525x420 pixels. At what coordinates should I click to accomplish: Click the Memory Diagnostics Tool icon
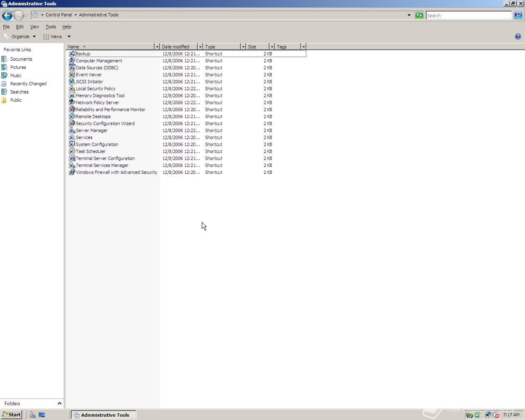tap(72, 96)
